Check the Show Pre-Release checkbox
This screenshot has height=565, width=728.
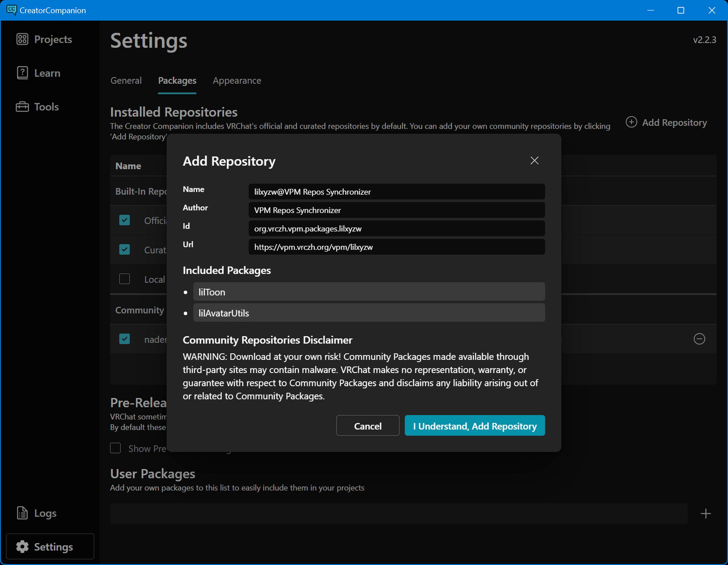click(116, 448)
